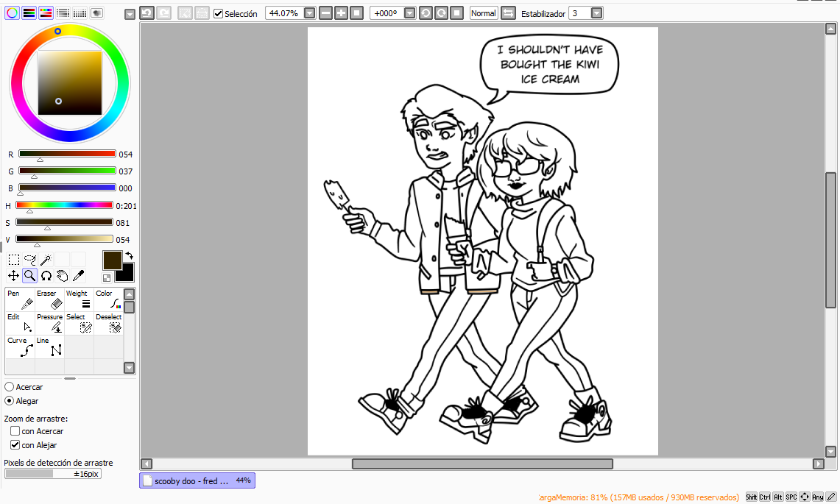The width and height of the screenshot is (840, 504).
Task: Rotate the canvas clockwise
Action: (x=441, y=13)
